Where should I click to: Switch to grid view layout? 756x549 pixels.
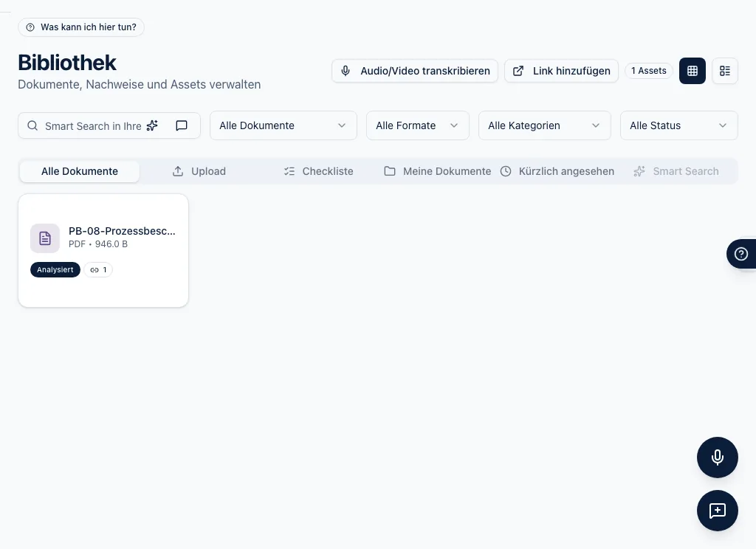(x=693, y=71)
